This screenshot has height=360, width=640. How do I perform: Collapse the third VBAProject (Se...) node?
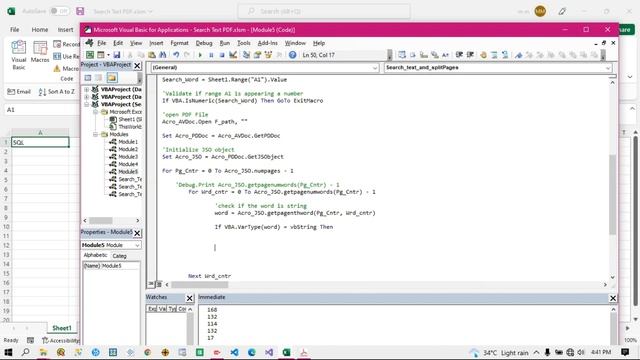[x=87, y=104]
